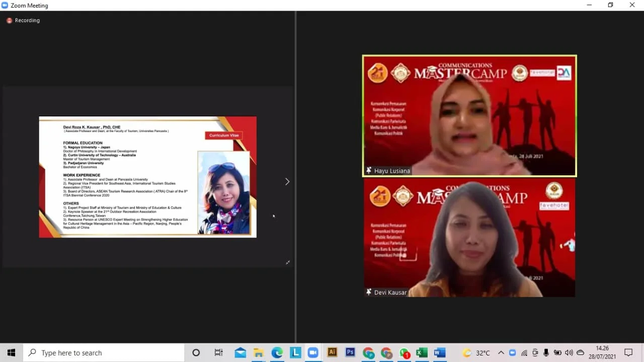Click the microphone tray icon
The width and height of the screenshot is (644, 362).
coord(546,353)
